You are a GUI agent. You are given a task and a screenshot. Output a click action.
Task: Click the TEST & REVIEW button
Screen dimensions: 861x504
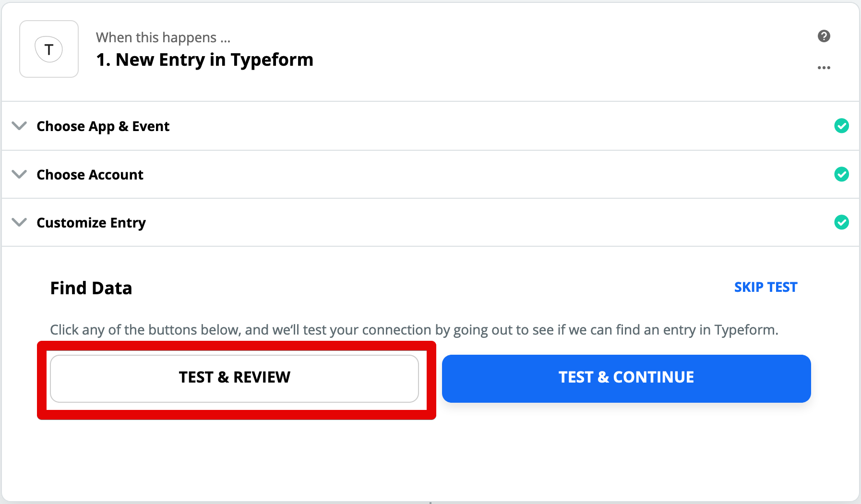tap(235, 378)
